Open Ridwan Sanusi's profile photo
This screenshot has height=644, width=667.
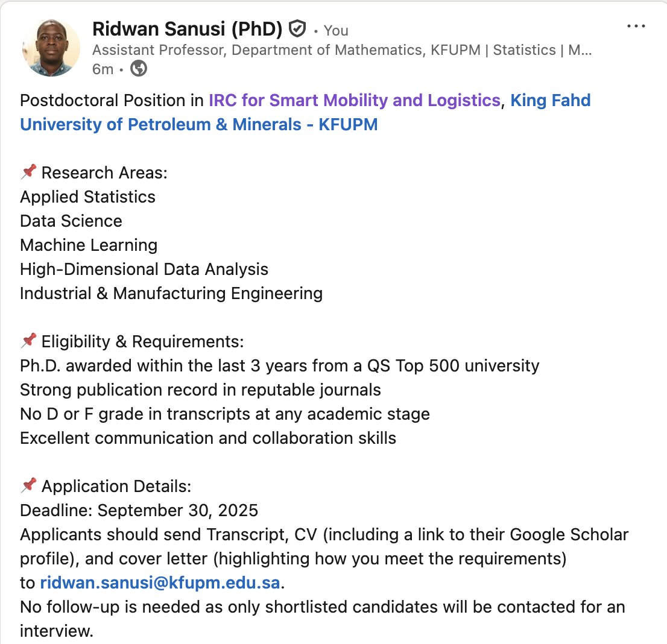(51, 48)
